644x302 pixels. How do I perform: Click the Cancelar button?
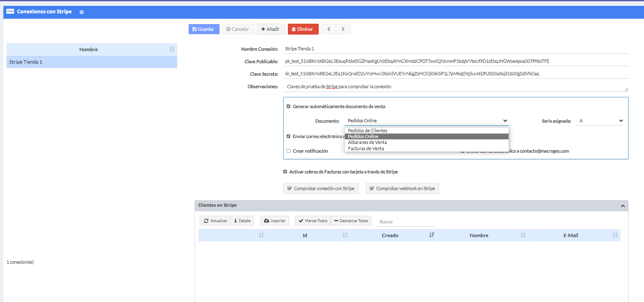[x=238, y=29]
